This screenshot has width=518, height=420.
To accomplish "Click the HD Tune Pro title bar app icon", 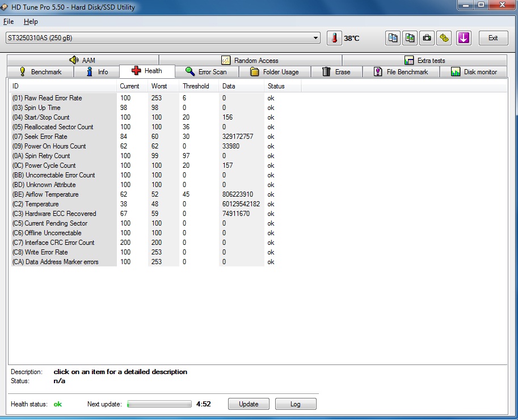I will pyautogui.click(x=4, y=7).
